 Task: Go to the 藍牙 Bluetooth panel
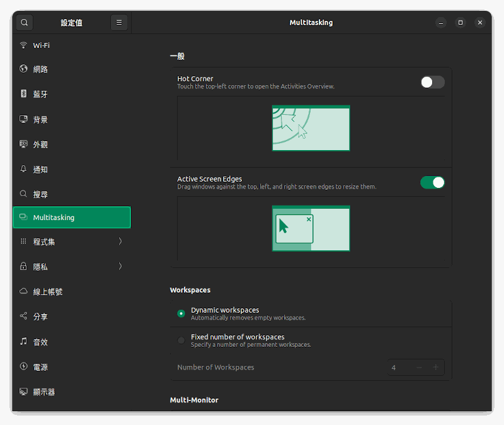[72, 94]
